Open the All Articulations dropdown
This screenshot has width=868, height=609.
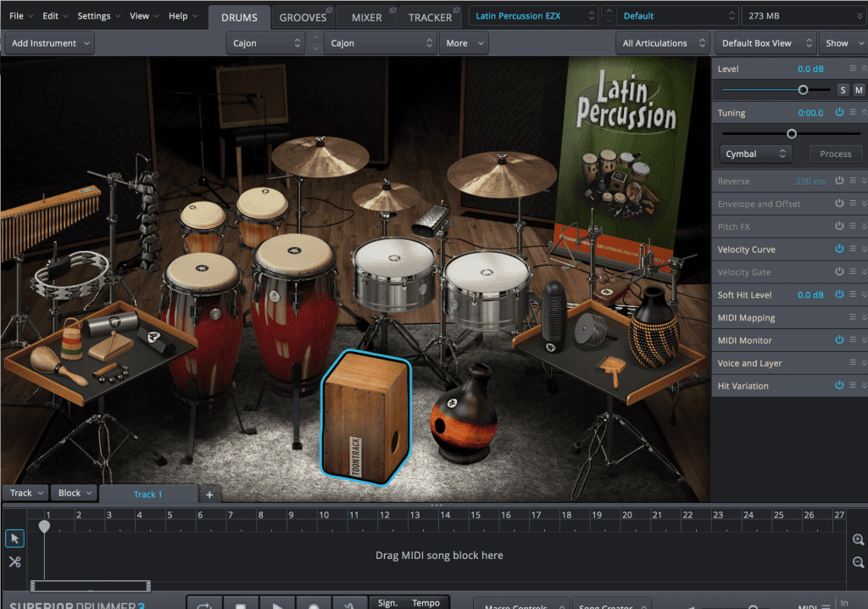pos(665,42)
